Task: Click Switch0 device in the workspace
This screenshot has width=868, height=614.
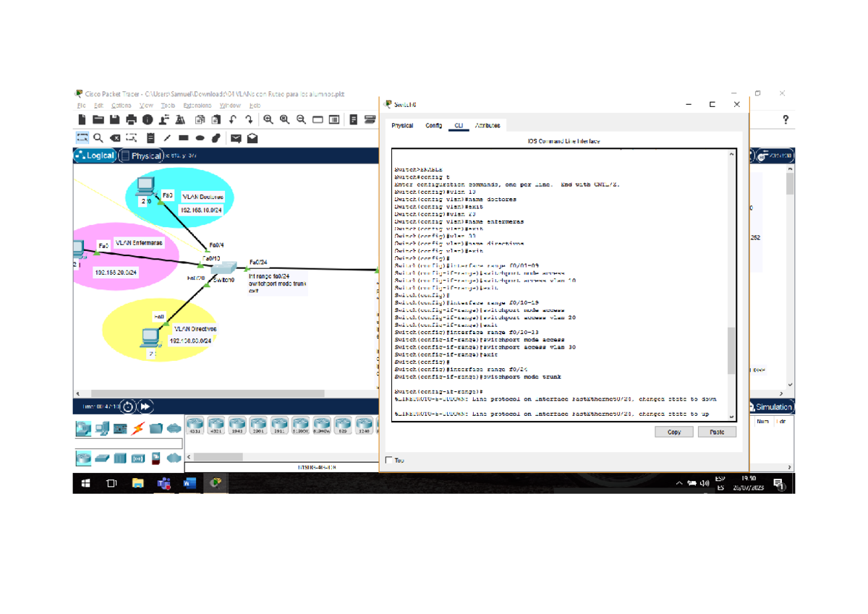Action: (x=224, y=270)
